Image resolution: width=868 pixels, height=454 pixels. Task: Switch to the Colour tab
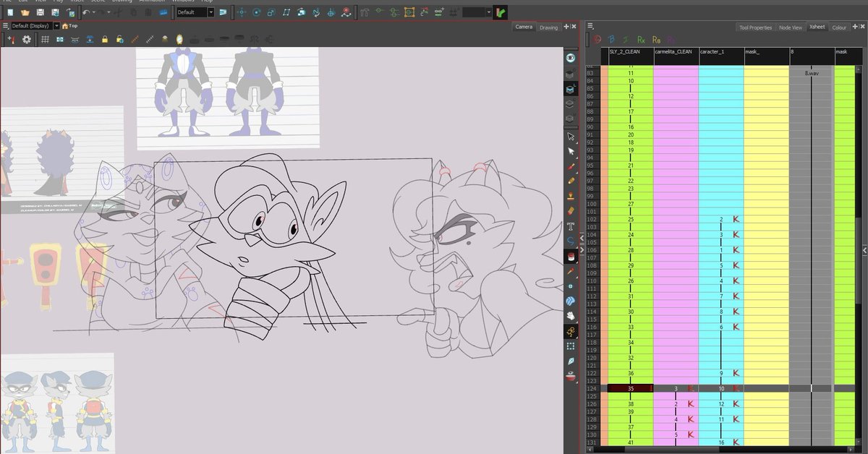pos(839,27)
